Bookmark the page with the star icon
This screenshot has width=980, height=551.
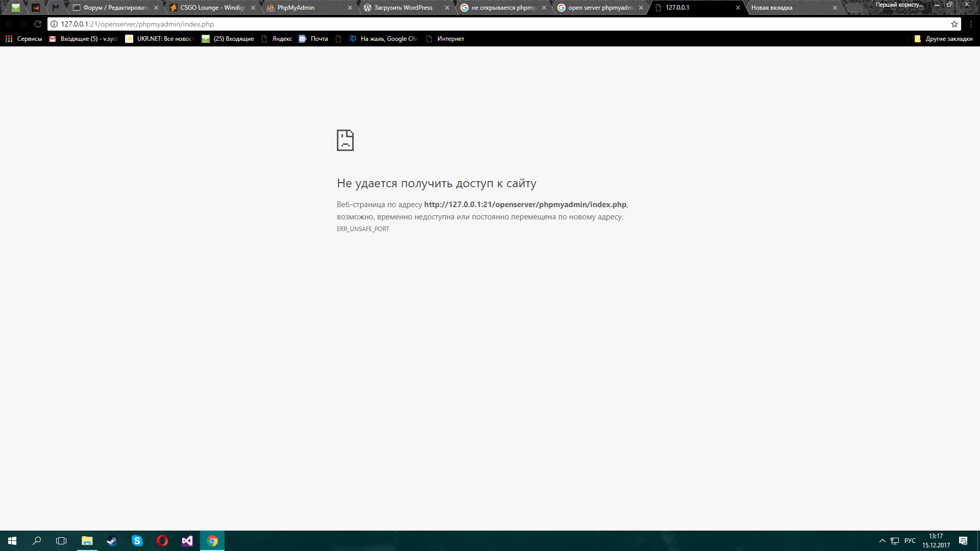[x=954, y=24]
